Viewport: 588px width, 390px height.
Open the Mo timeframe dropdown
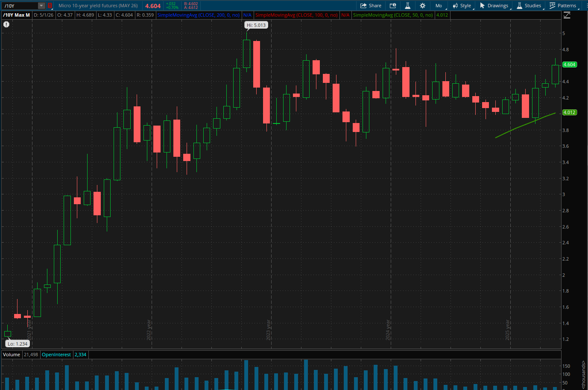point(439,6)
